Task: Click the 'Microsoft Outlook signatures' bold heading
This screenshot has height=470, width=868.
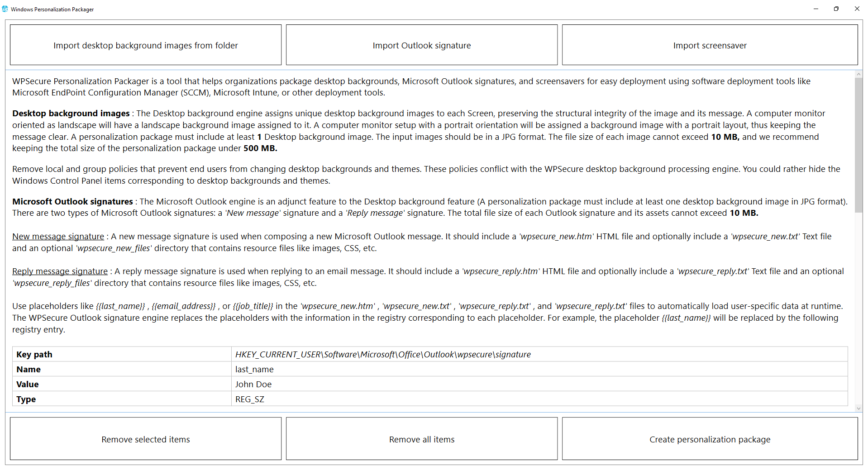Action: click(72, 202)
